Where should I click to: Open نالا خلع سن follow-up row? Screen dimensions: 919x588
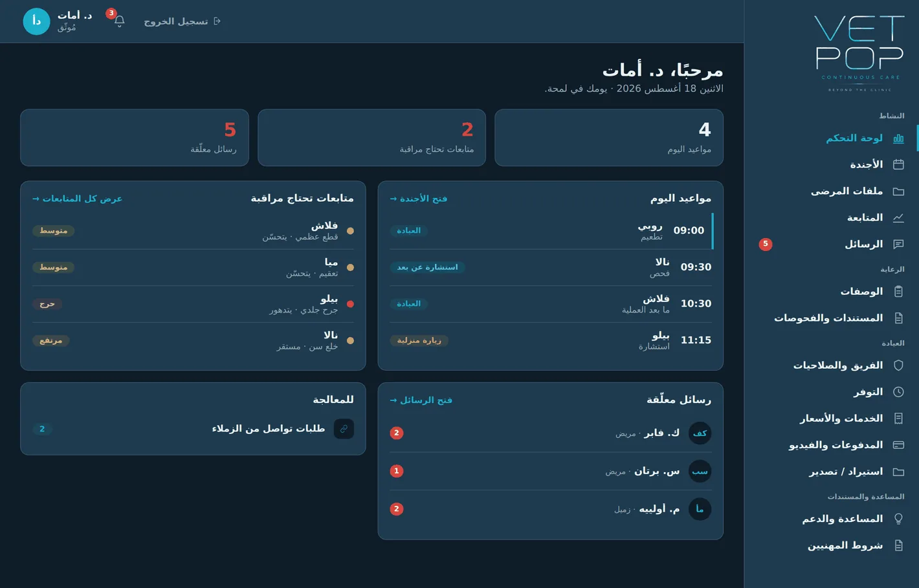(193, 340)
